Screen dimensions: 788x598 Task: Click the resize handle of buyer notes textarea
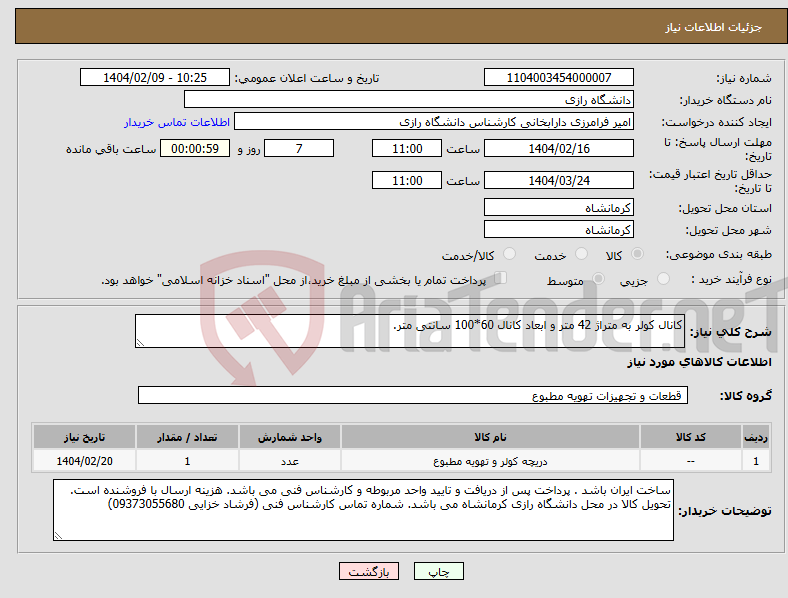pos(58,536)
